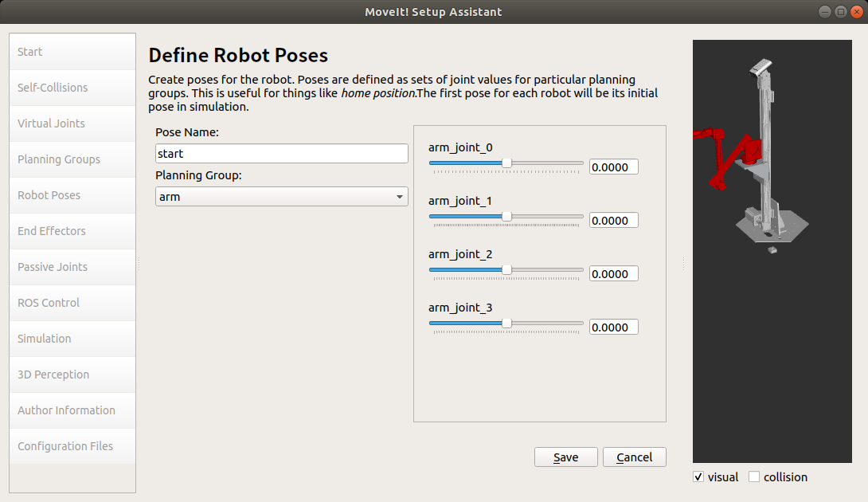The image size is (868, 502).
Task: Select Robot Poses in sidebar
Action: click(x=72, y=195)
